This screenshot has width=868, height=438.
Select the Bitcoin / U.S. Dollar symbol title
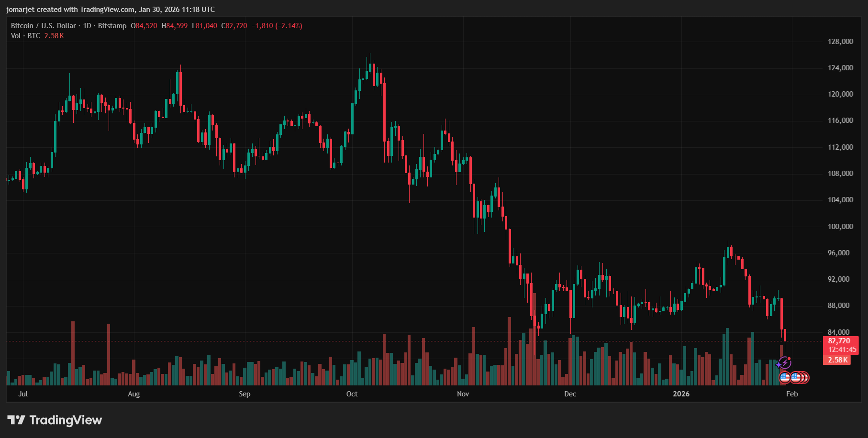coord(43,26)
